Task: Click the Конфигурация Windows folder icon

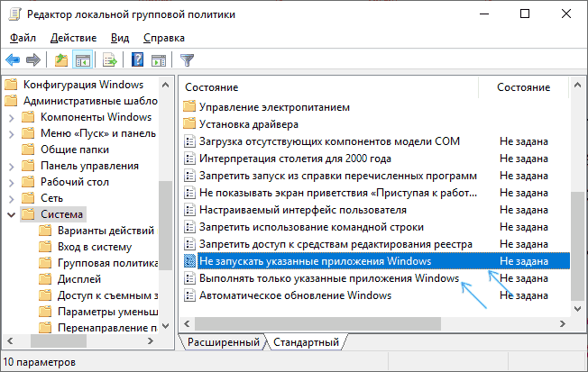Action: coord(11,85)
